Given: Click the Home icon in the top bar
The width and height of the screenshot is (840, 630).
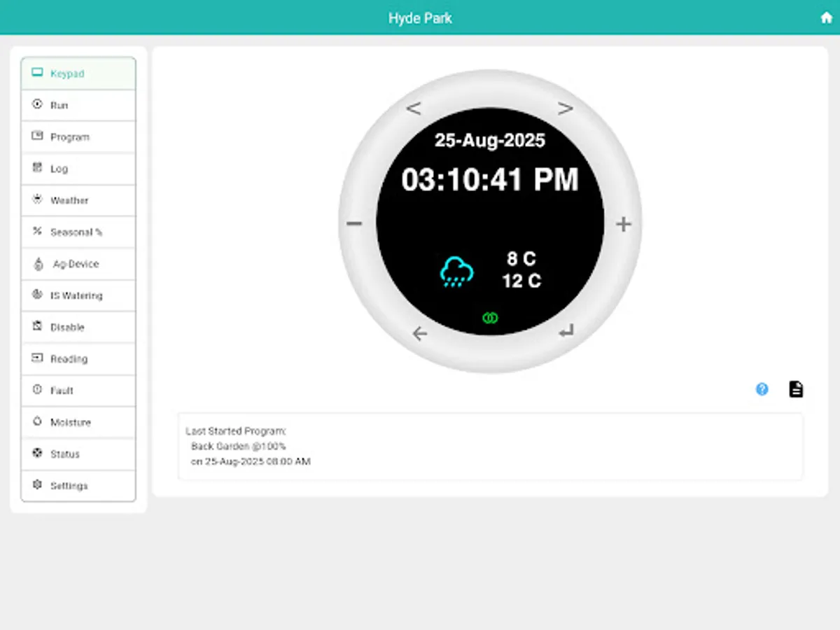Looking at the screenshot, I should (826, 17).
